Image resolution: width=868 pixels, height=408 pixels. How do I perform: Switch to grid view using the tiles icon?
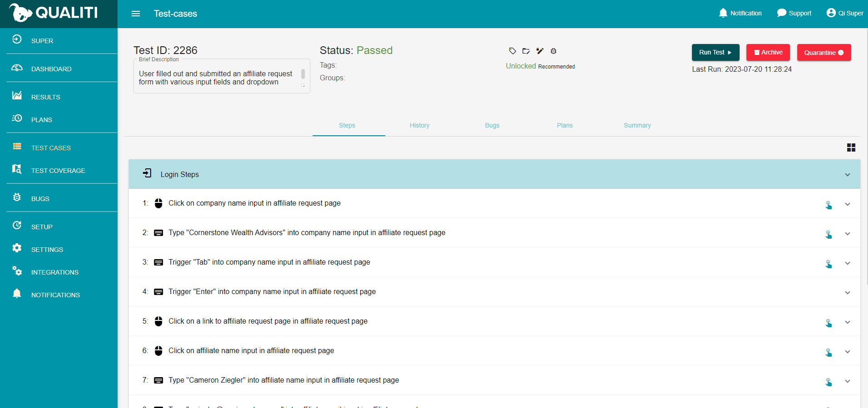(851, 147)
